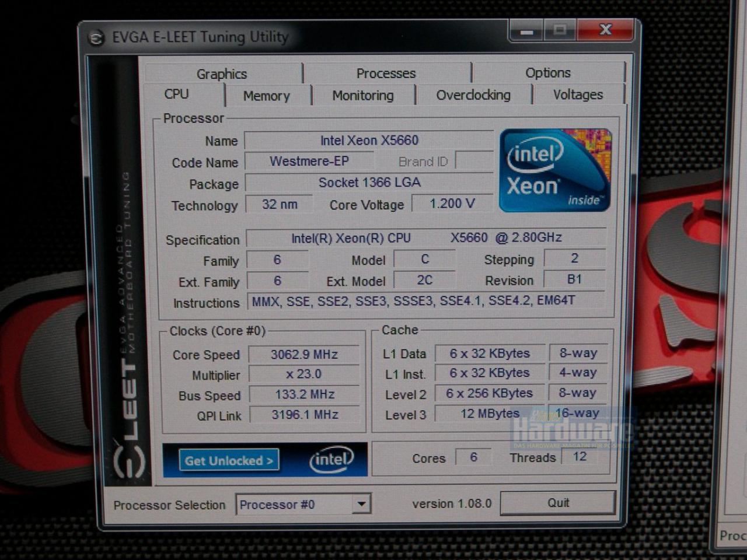
Task: Click the disabled maximize button
Action: pyautogui.click(x=560, y=30)
